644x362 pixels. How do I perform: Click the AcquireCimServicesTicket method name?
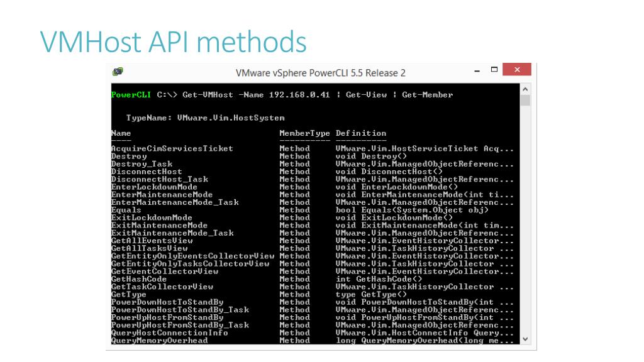(172, 148)
